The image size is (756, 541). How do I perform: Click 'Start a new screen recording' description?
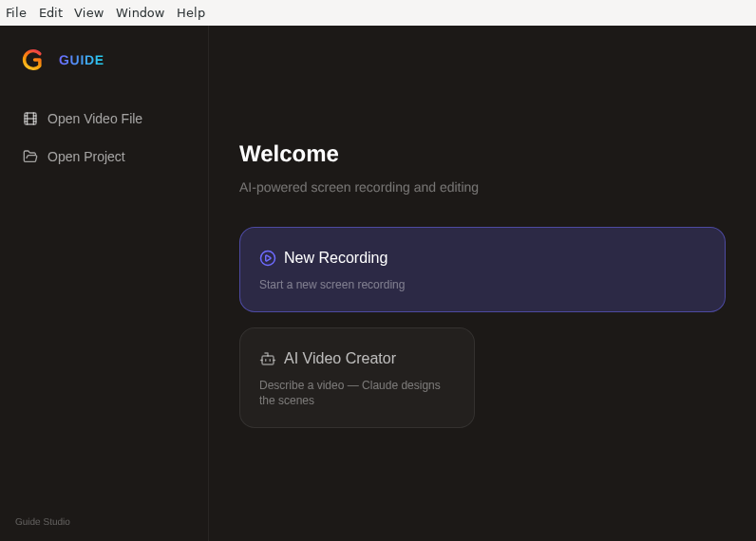pos(332,285)
